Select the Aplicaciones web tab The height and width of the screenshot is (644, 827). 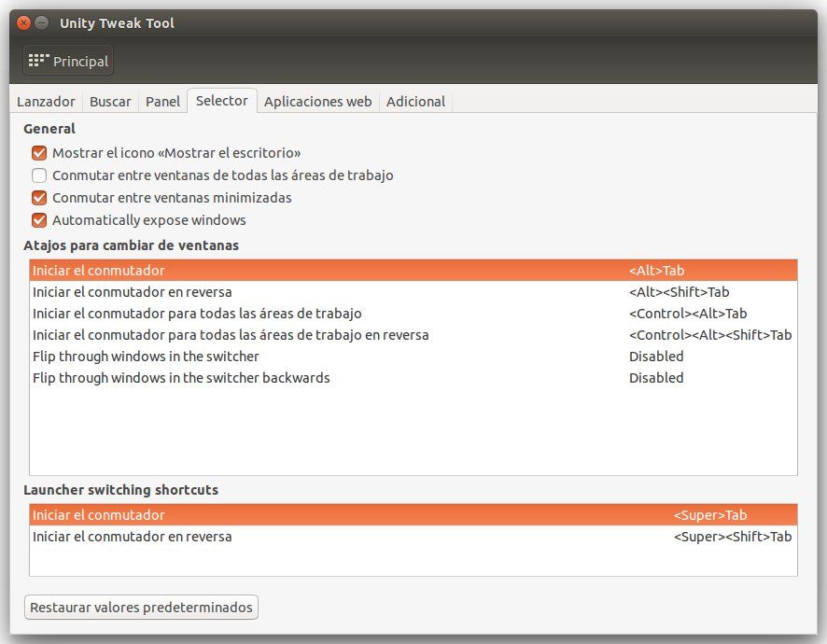[x=317, y=102]
